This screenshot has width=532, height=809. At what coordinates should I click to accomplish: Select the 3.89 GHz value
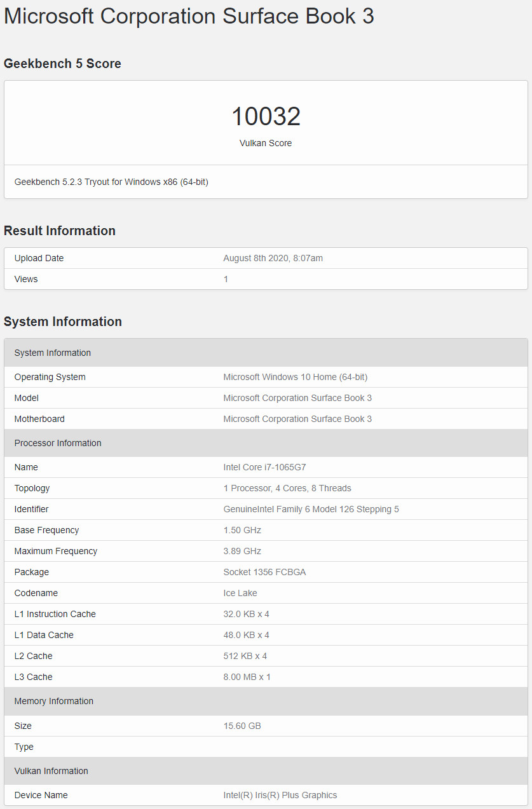pyautogui.click(x=242, y=551)
